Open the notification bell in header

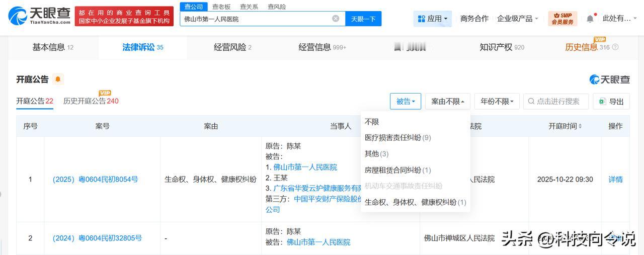[x=590, y=19]
